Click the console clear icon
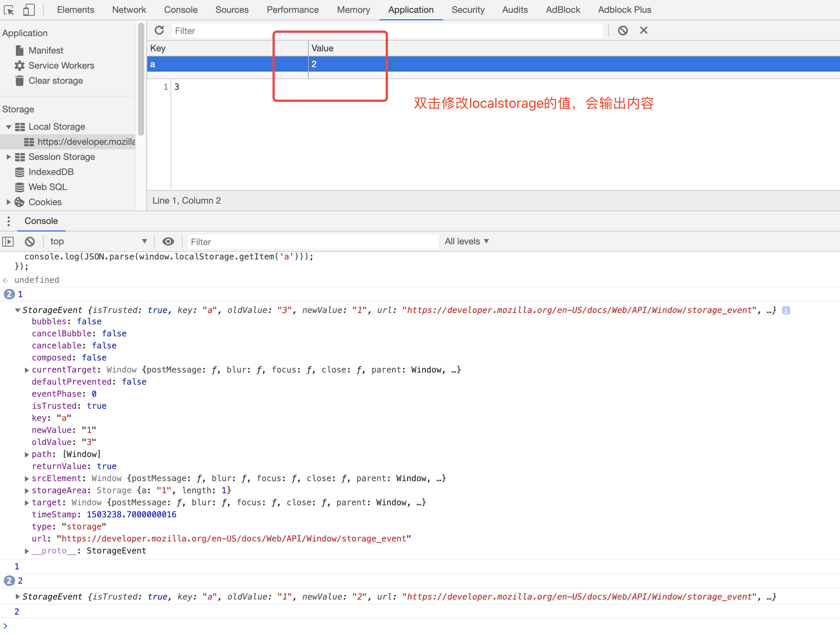This screenshot has width=840, height=635. point(29,241)
